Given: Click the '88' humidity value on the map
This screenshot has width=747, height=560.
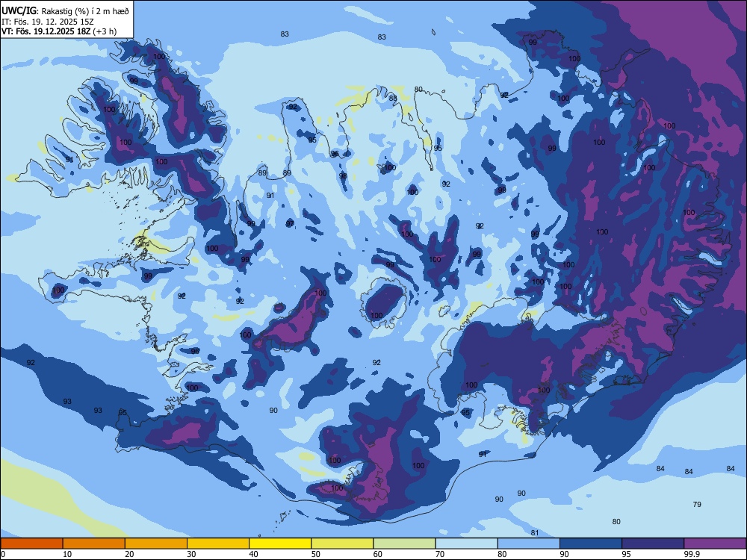Looking at the screenshot, I should (x=393, y=99).
